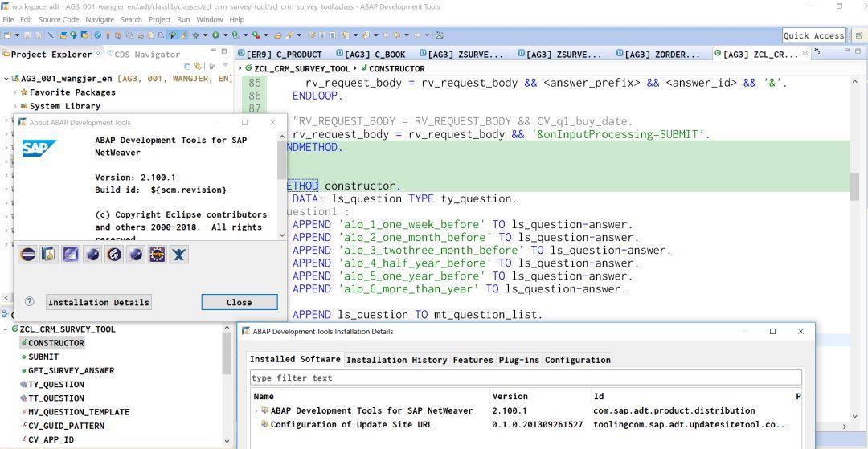Open the Debug button dropdown arrow
Screen dimensions: 868x449
tap(206, 35)
